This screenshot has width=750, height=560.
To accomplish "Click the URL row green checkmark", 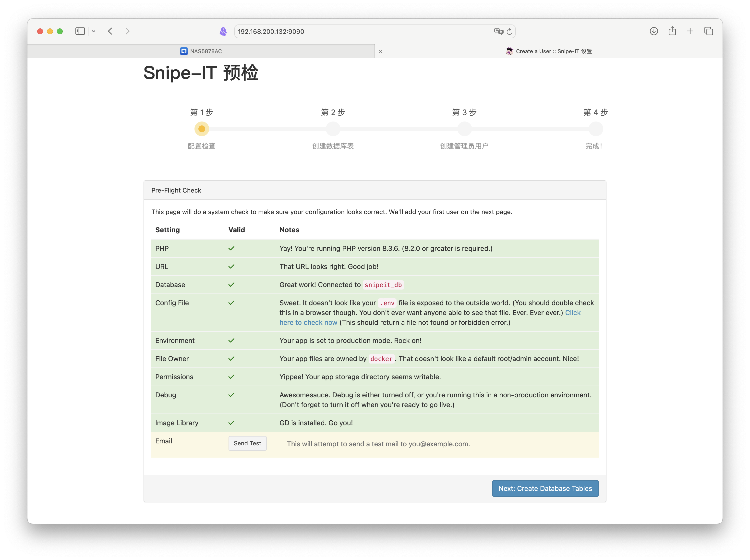I will point(231,267).
